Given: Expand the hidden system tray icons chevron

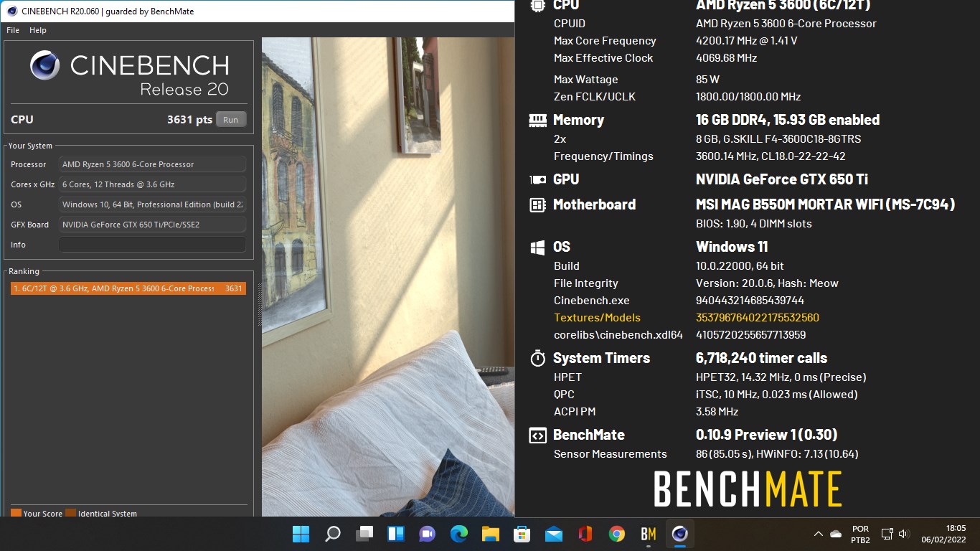Looking at the screenshot, I should (x=818, y=534).
